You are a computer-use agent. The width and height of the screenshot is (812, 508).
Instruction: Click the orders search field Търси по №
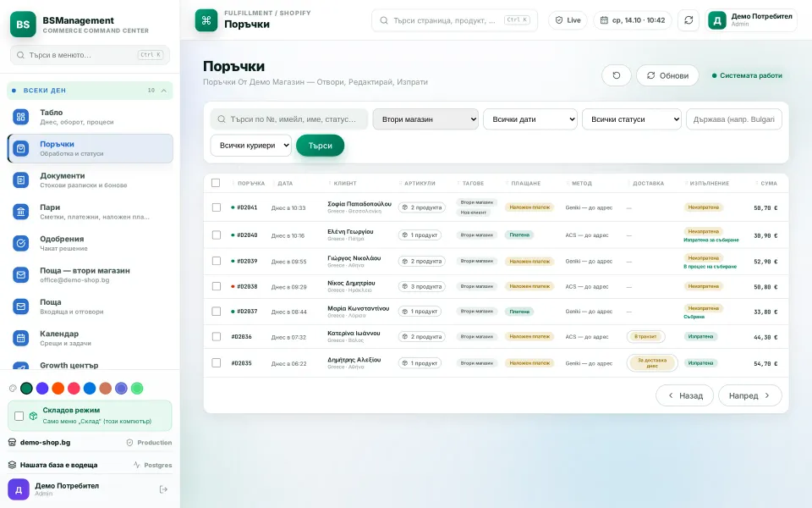point(289,119)
